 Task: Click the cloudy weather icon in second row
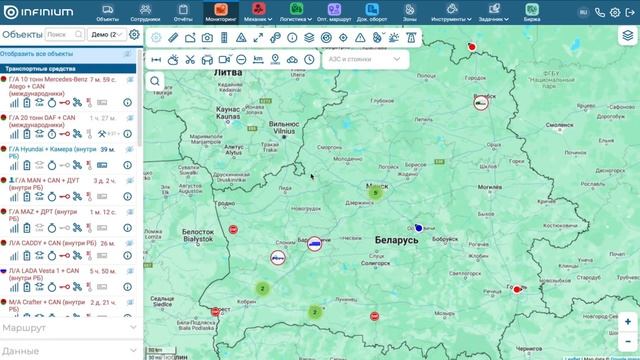pos(173,60)
